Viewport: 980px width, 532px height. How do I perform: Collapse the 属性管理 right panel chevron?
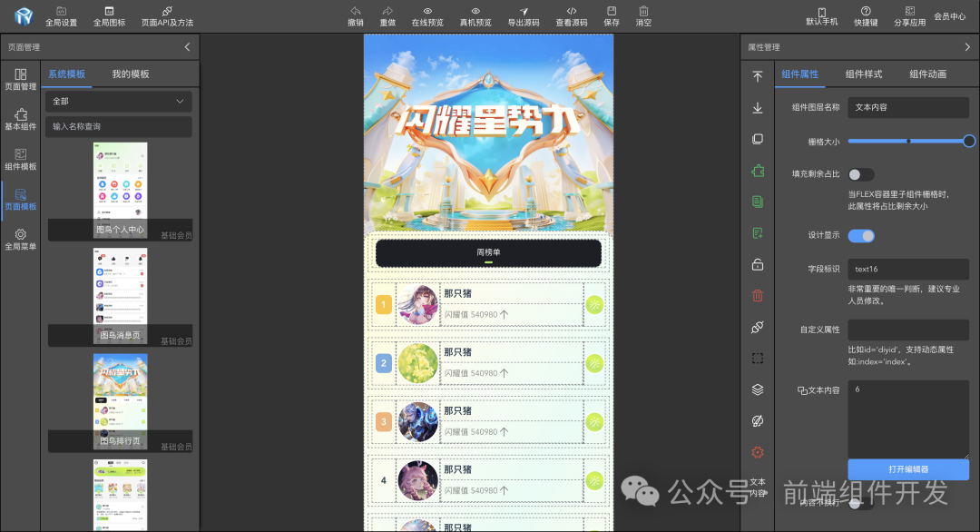pos(967,47)
